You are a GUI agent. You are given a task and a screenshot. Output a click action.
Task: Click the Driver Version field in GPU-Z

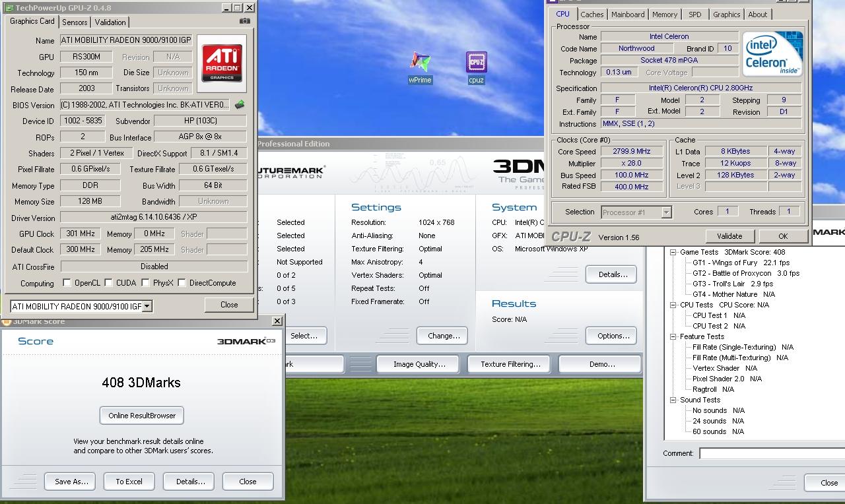(x=154, y=217)
